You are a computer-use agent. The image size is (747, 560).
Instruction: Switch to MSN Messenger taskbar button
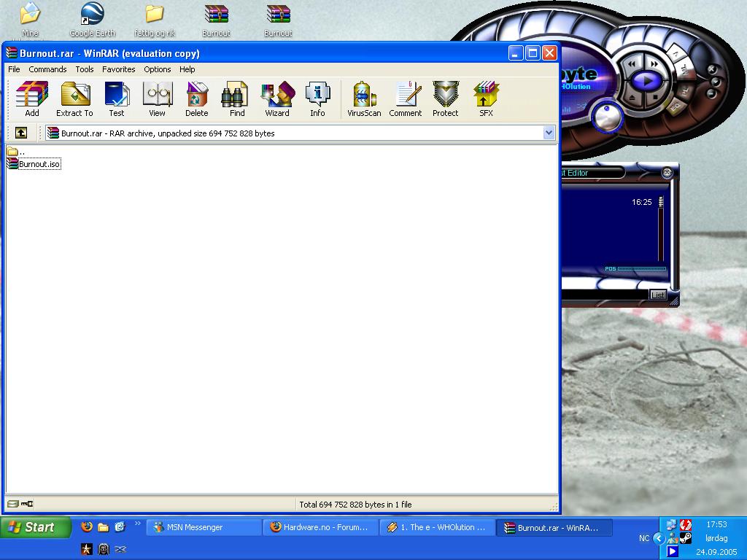pos(204,527)
